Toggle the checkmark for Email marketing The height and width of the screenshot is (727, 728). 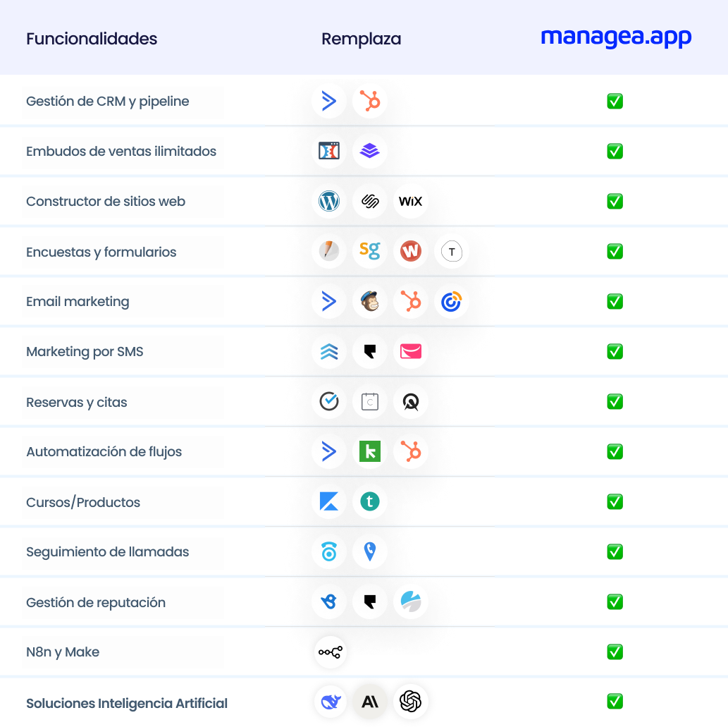615,302
